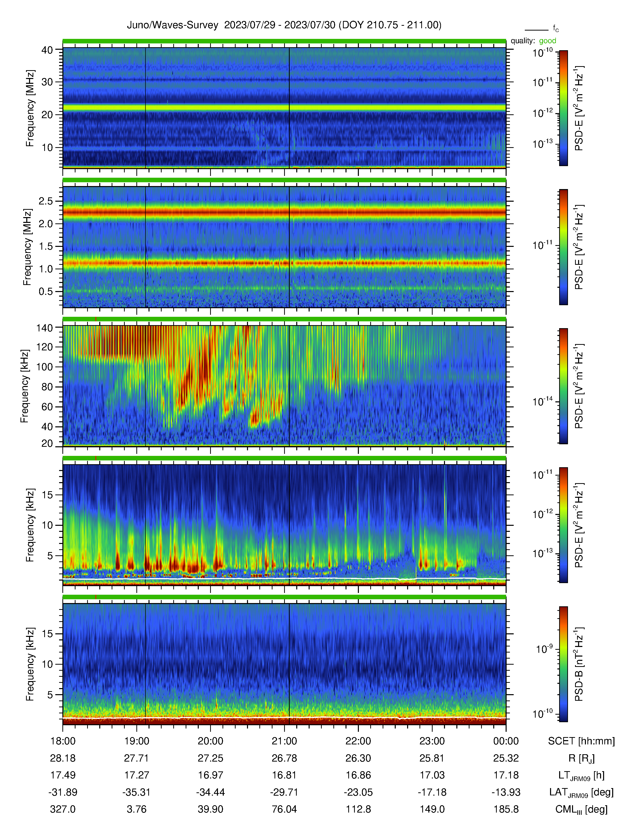Click the plot title Juno/Waves-Survey
The image size is (644, 833).
tap(172, 25)
